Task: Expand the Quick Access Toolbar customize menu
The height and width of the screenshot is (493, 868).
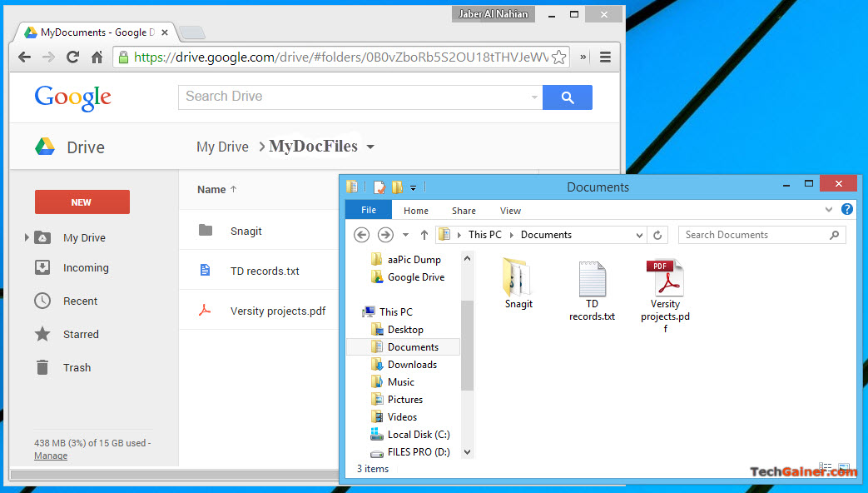Action: 413,189
